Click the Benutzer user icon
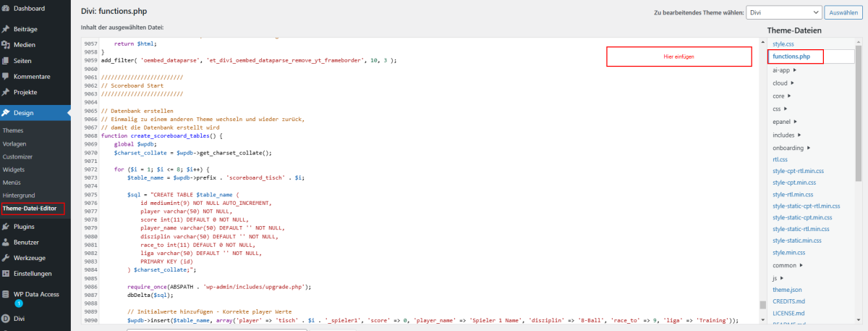This screenshot has height=331, width=868. tap(6, 243)
